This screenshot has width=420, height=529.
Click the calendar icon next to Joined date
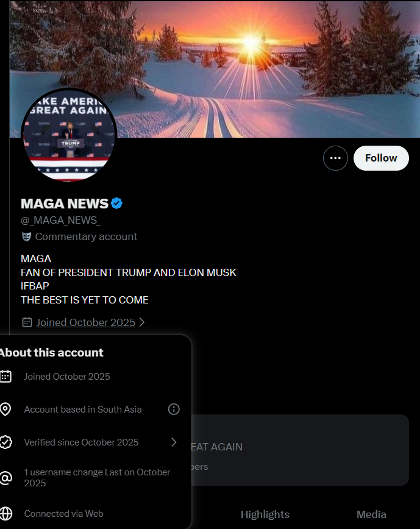[x=27, y=322]
